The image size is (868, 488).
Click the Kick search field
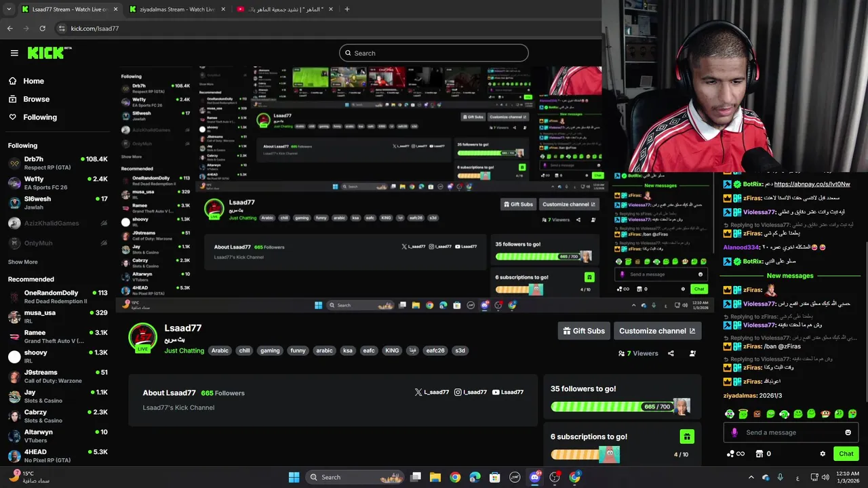point(433,53)
